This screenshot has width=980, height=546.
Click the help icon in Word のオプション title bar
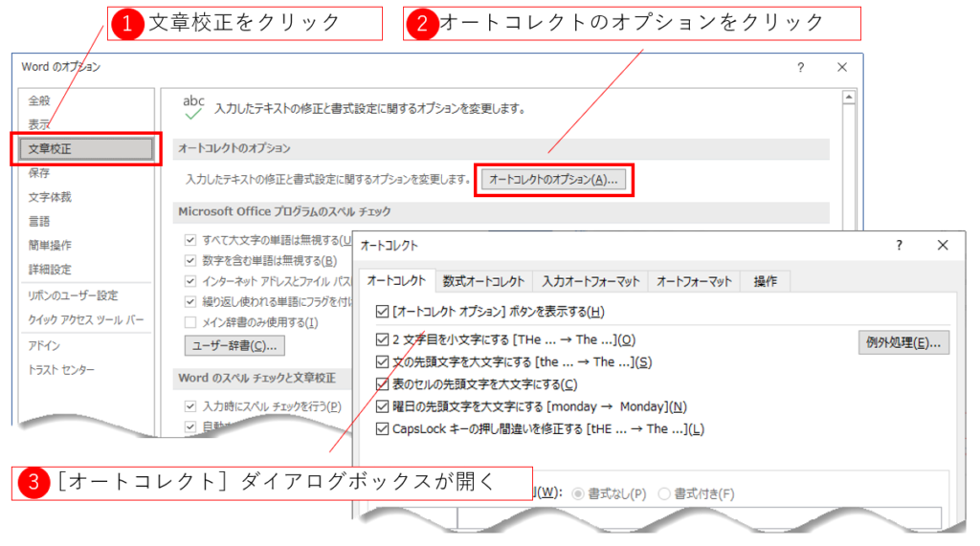(800, 67)
